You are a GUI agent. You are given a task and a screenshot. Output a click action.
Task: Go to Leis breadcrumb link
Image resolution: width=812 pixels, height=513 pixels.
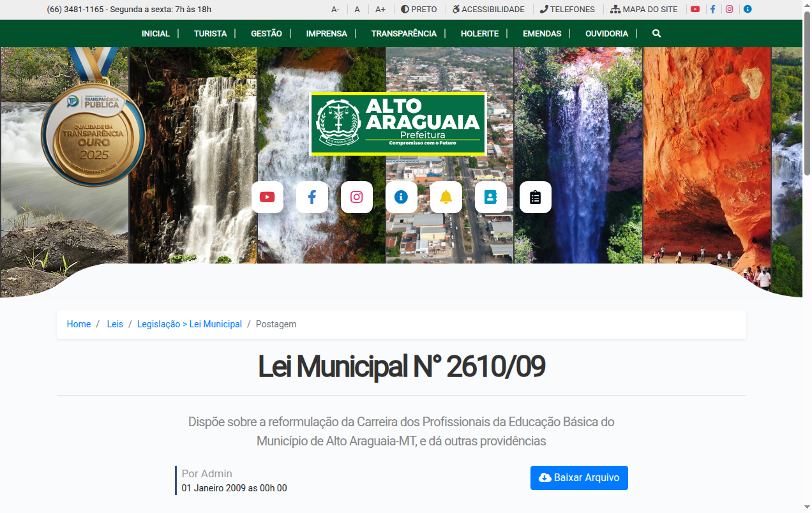pyautogui.click(x=115, y=324)
